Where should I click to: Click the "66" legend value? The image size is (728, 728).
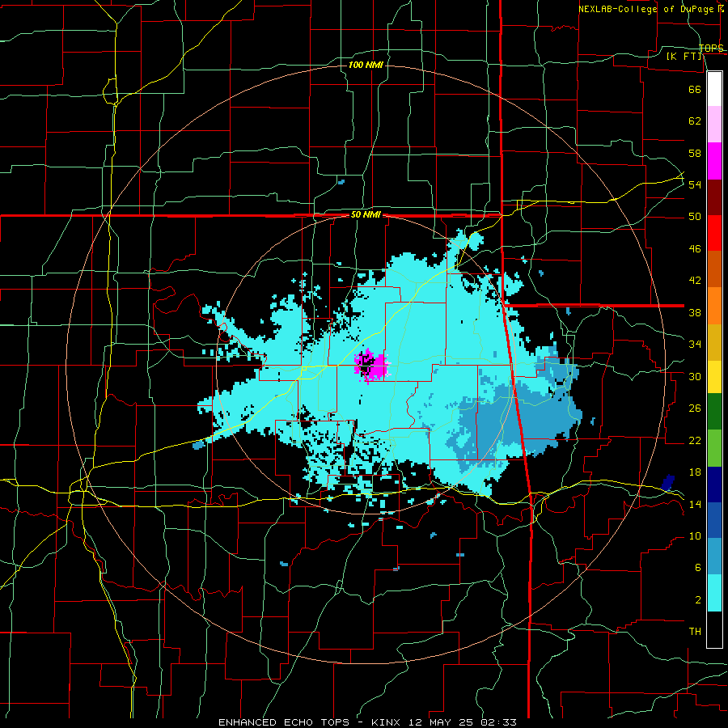pyautogui.click(x=695, y=89)
